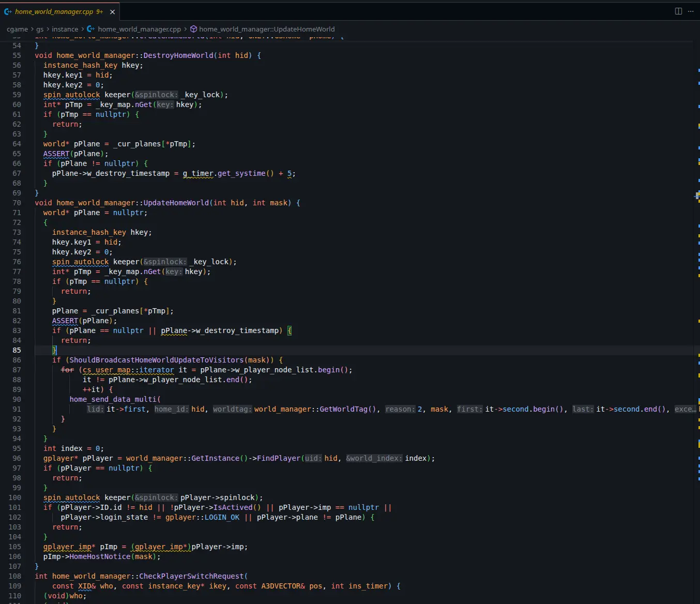Select the home_world_manager.cpp editor tab
Image resolution: width=700 pixels, height=604 pixels.
pyautogui.click(x=59, y=11)
